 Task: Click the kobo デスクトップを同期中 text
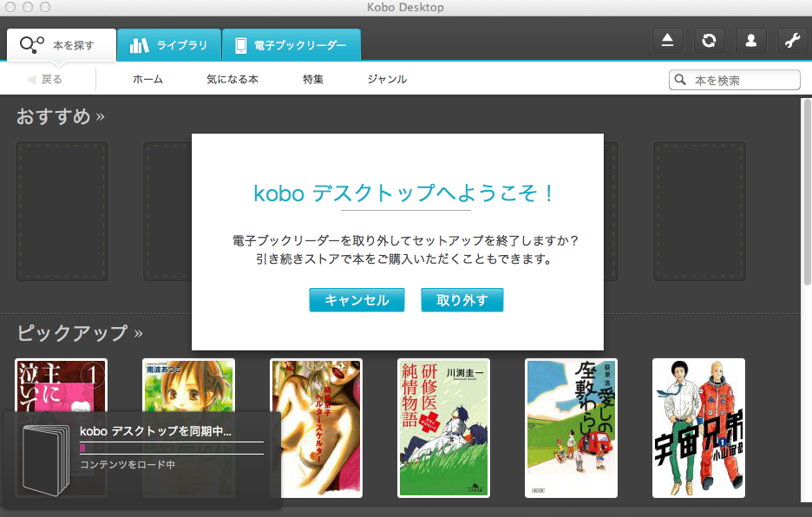[x=156, y=431]
